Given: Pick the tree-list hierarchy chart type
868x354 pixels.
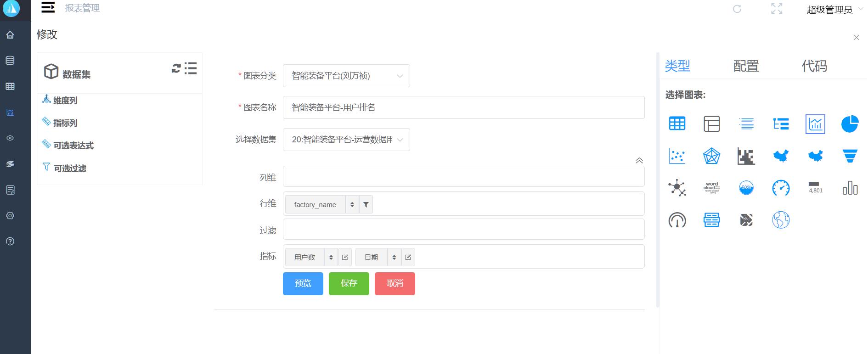Looking at the screenshot, I should pyautogui.click(x=781, y=124).
